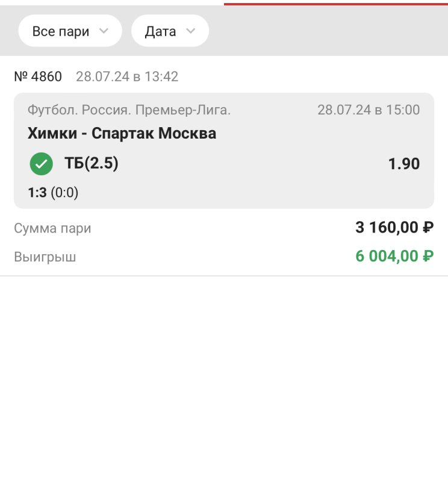Click the final score 1:3 (0:0)
The image size is (448, 482).
53,193
